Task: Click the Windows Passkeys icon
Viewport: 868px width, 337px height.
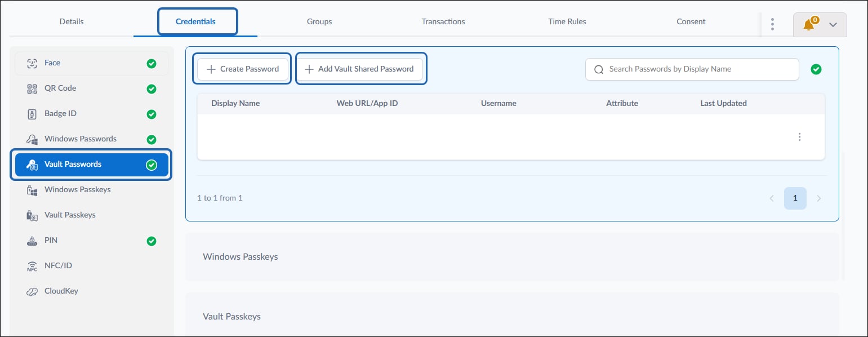Action: (x=32, y=190)
